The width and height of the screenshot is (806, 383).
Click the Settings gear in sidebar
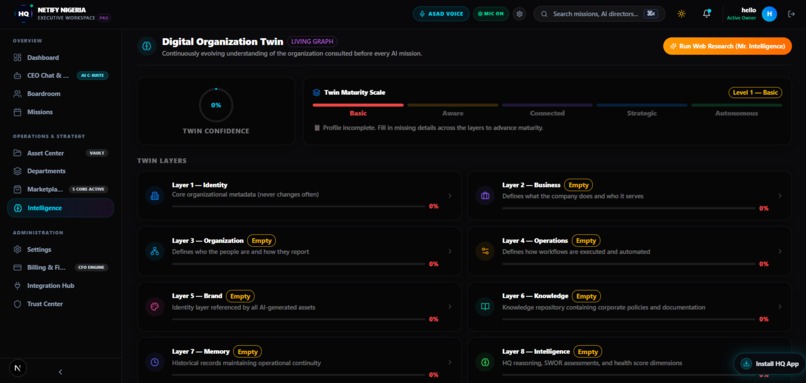coord(17,249)
